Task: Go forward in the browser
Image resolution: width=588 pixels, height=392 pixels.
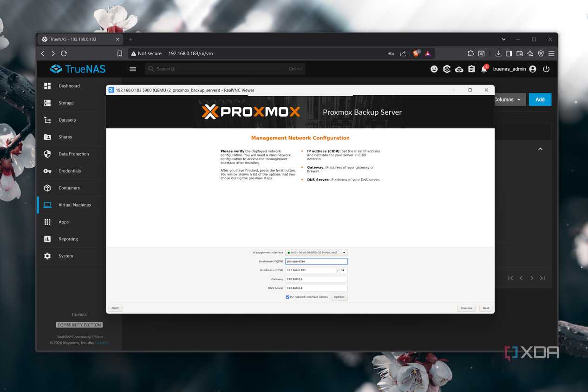Action: (53, 53)
